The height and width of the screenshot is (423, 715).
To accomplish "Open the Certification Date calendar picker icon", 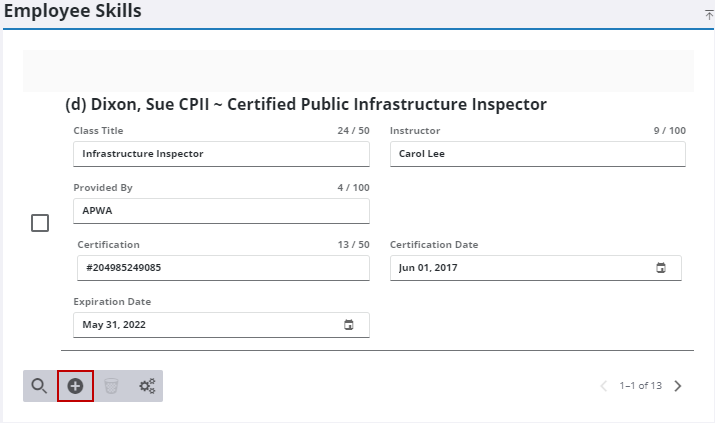I will pos(660,268).
